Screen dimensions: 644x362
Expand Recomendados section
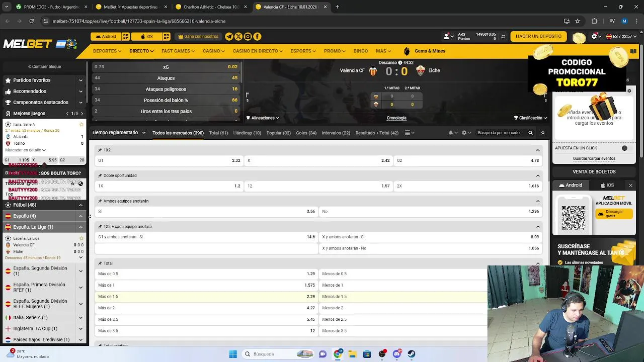tap(80, 92)
